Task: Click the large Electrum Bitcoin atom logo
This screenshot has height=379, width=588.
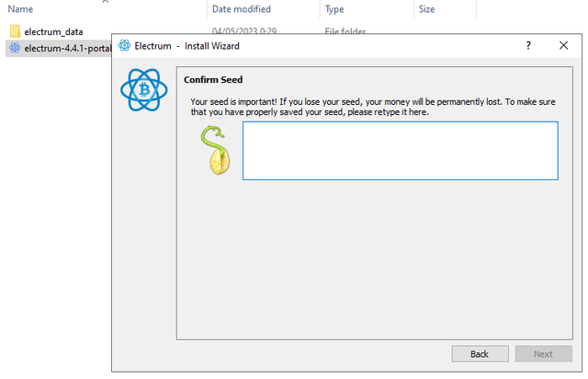Action: click(x=144, y=90)
